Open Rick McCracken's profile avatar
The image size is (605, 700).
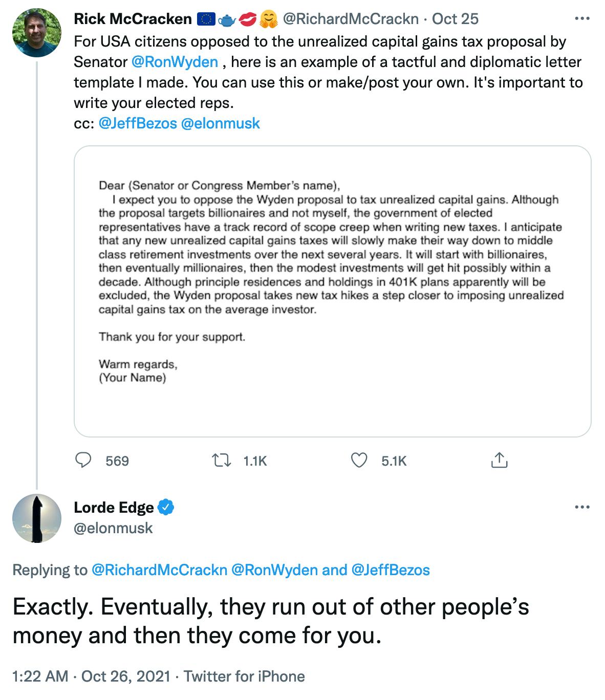click(x=36, y=32)
